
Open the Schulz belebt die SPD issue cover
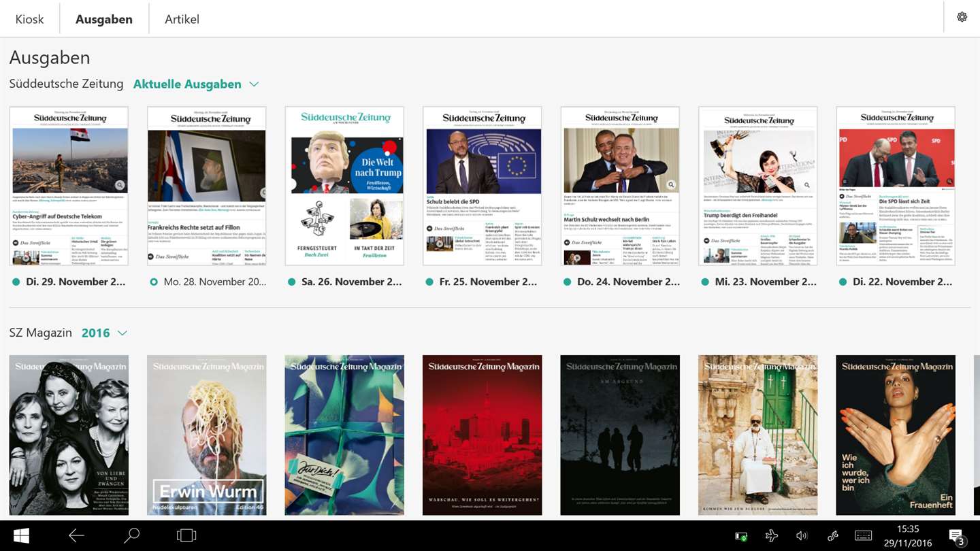tap(483, 186)
